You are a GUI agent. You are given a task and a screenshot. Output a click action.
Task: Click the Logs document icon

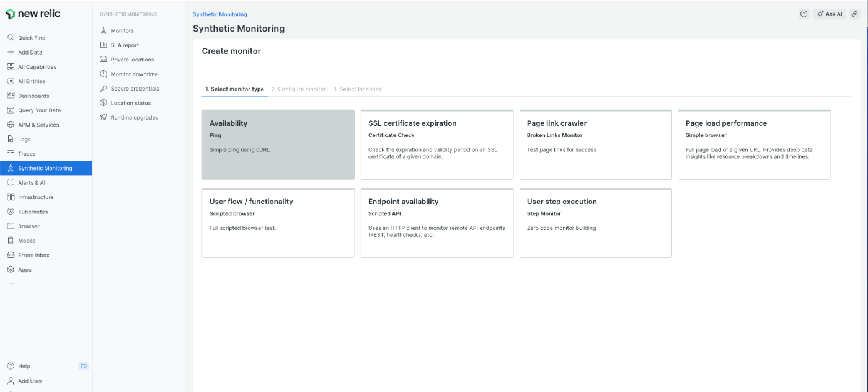(x=11, y=139)
